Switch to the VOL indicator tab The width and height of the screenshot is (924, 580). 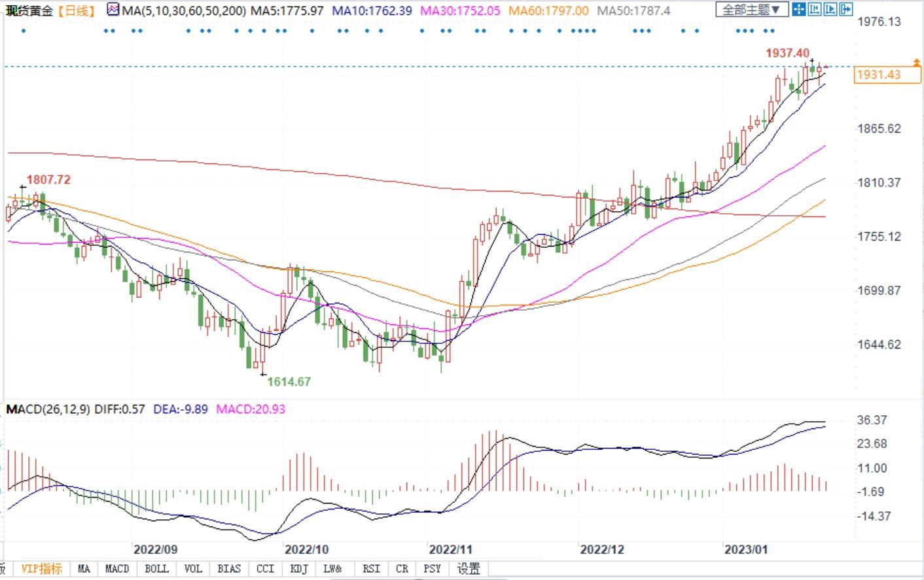pyautogui.click(x=192, y=569)
